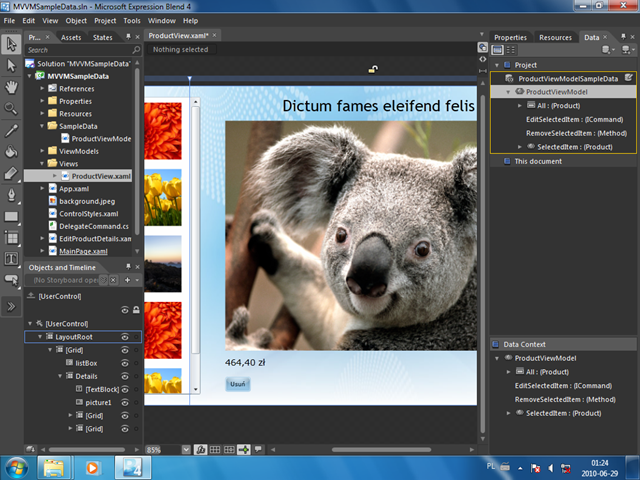This screenshot has height=480, width=640.
Task: Select the Rectangle shape tool
Action: point(11,216)
